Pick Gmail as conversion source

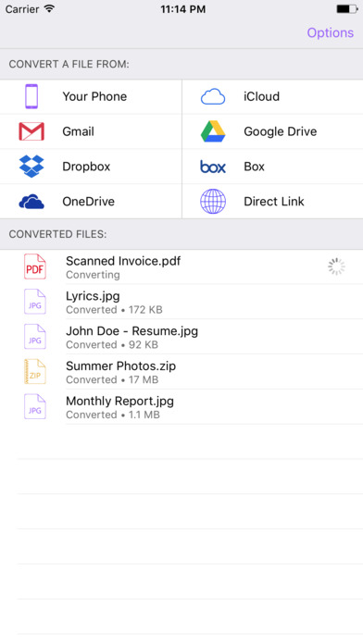[x=78, y=131]
